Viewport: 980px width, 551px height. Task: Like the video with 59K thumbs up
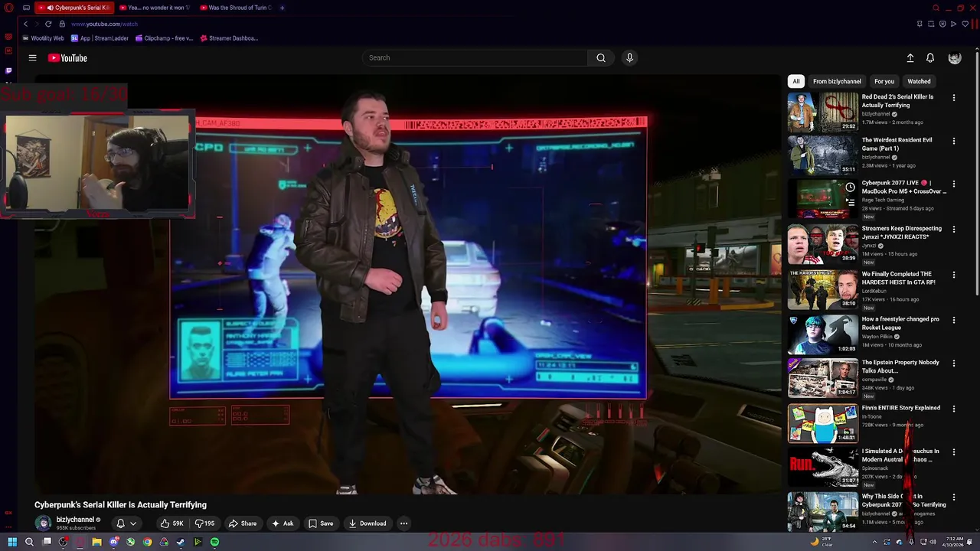point(171,523)
